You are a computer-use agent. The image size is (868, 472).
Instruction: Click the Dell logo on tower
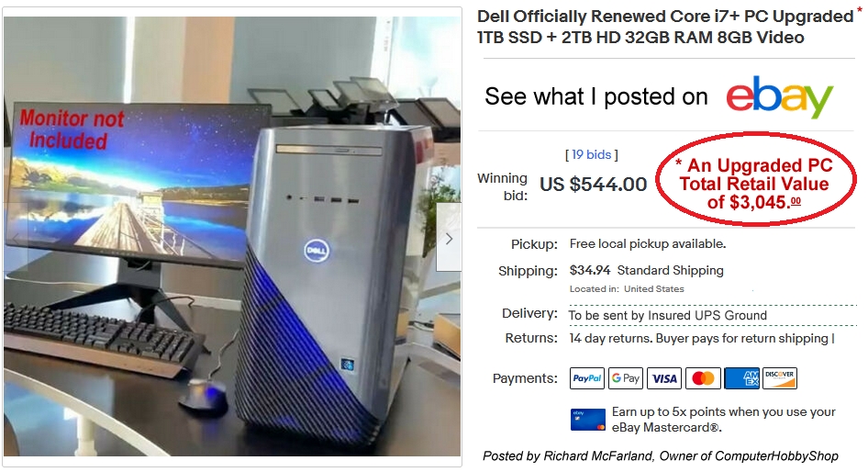pos(317,251)
